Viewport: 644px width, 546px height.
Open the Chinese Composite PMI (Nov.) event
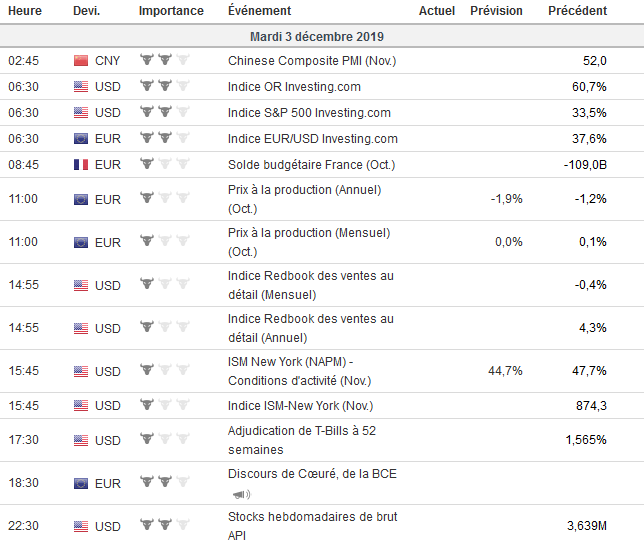(312, 61)
